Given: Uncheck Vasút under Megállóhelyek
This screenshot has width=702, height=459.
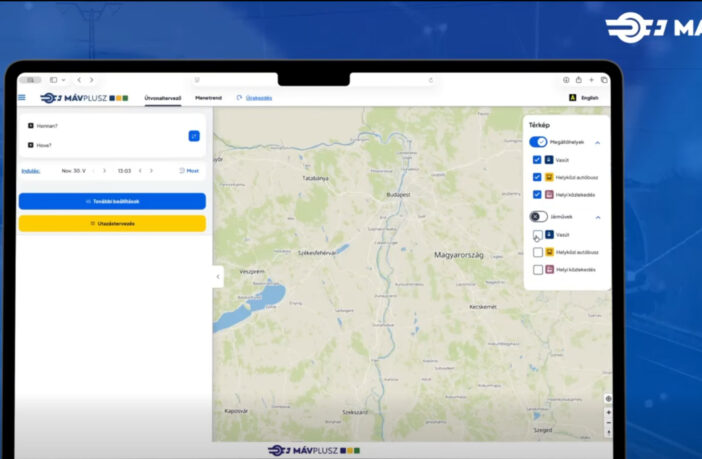Looking at the screenshot, I should [x=537, y=160].
